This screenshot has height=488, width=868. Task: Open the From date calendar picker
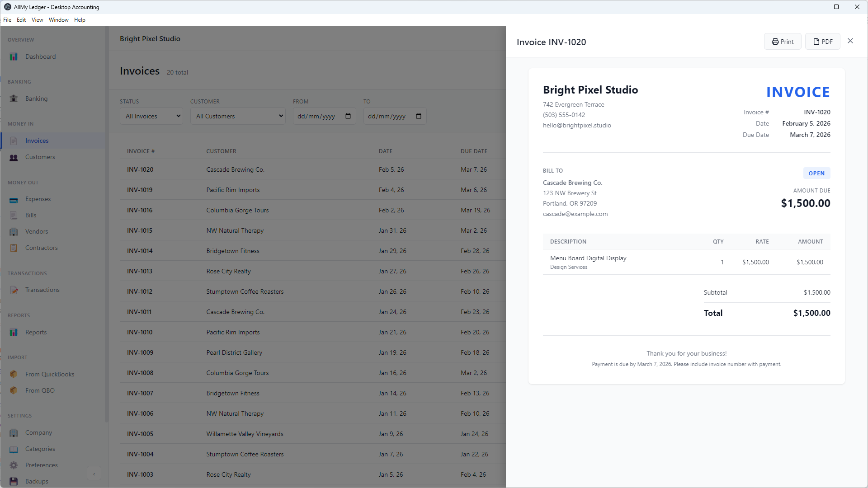point(347,116)
